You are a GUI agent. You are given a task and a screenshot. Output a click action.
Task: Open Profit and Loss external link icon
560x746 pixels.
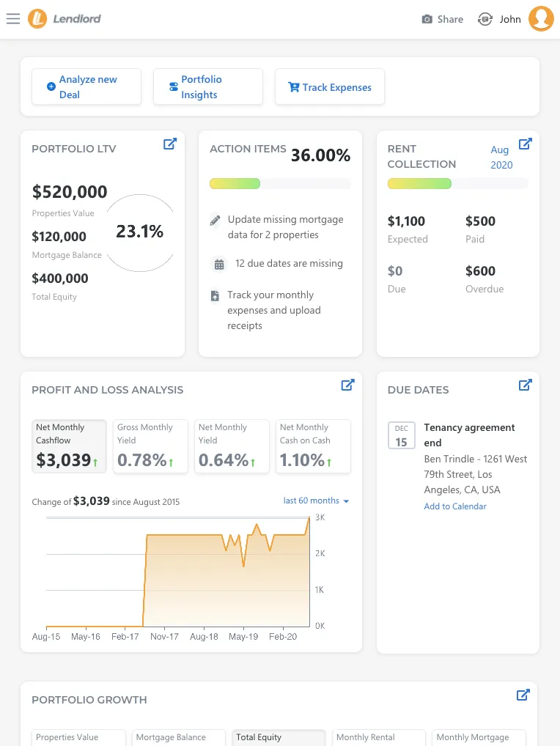[347, 385]
